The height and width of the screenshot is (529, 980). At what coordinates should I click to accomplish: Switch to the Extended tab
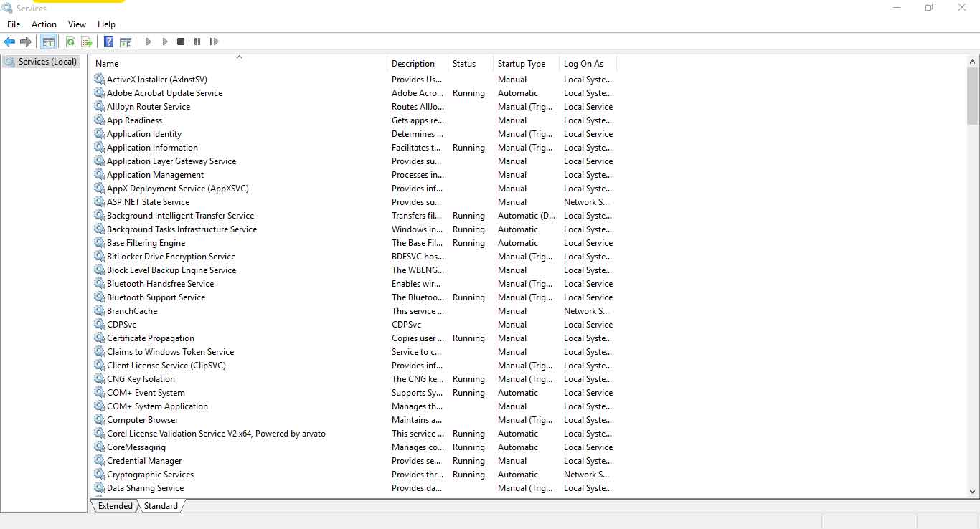(x=116, y=506)
